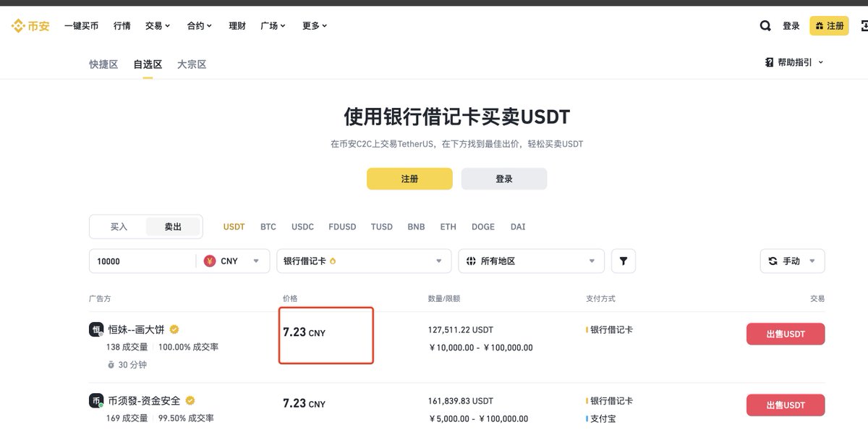Switch to the 快捷区 tab
The width and height of the screenshot is (868, 430).
[103, 64]
